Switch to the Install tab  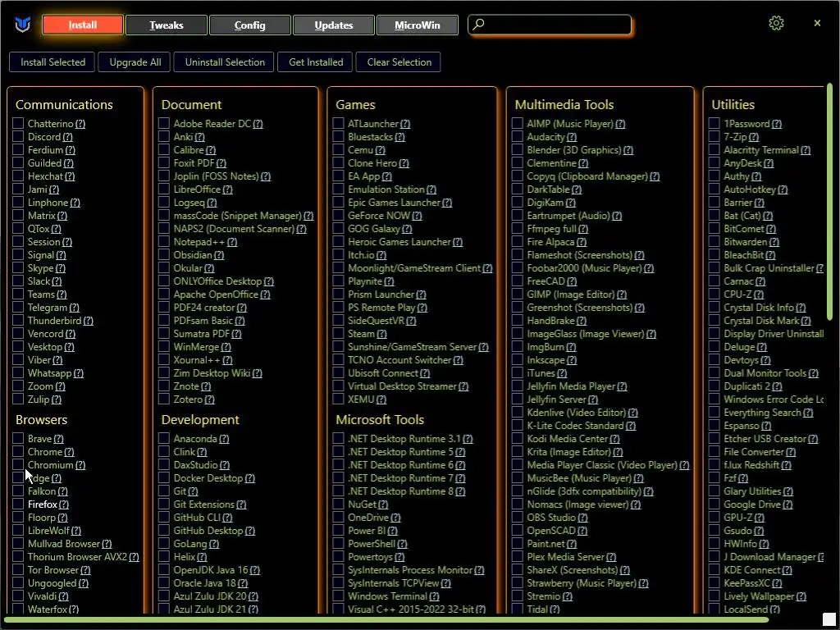[x=83, y=25]
